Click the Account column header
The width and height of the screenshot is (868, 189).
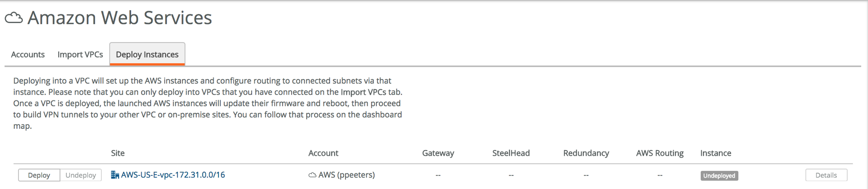(x=323, y=153)
